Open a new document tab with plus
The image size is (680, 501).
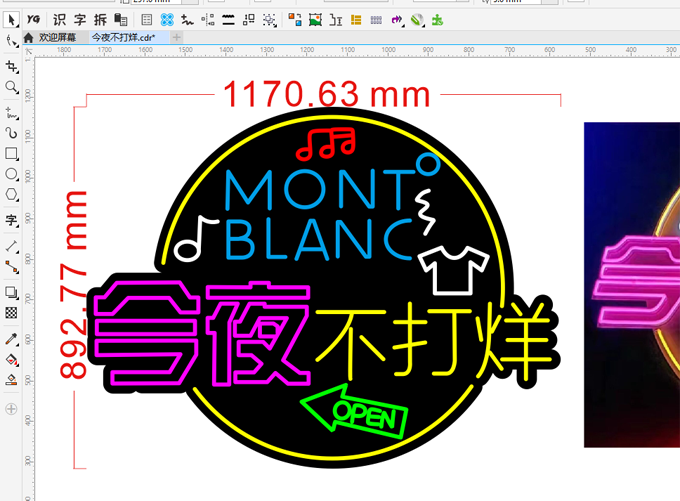pyautogui.click(x=177, y=38)
